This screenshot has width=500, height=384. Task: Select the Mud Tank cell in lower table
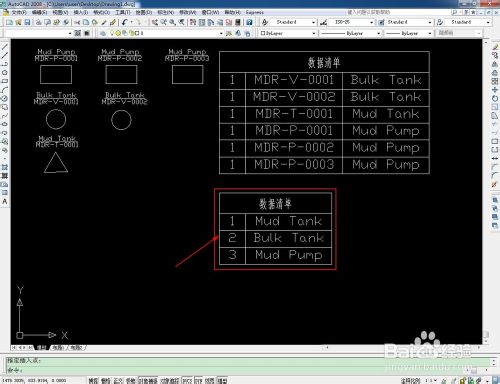[289, 221]
